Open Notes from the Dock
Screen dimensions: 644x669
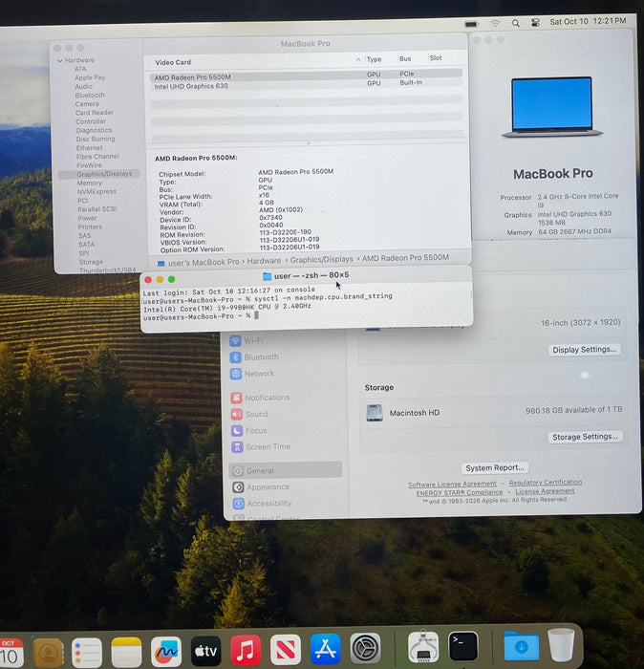coord(126,653)
